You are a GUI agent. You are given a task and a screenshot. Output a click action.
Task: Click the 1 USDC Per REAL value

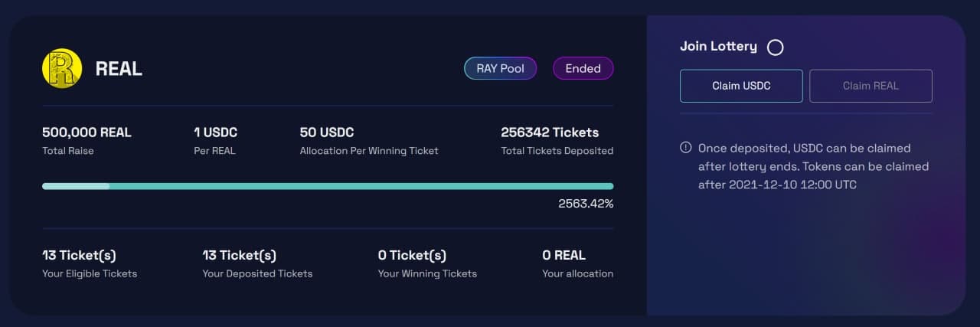tap(216, 132)
